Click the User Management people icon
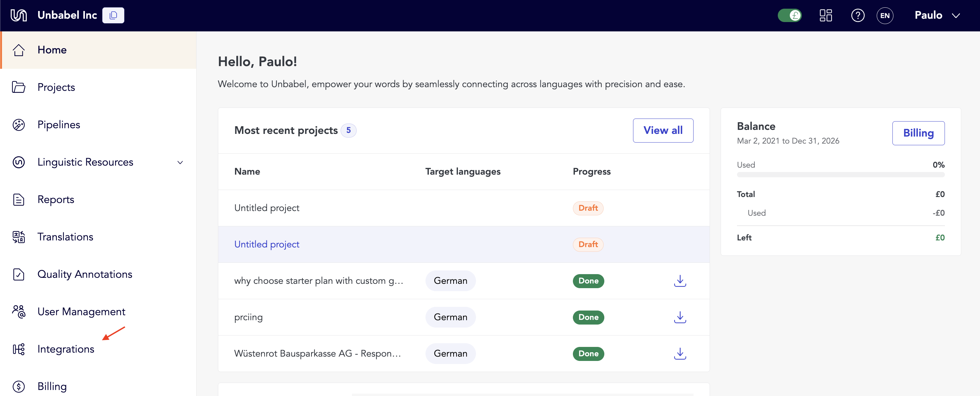Viewport: 980px width, 396px height. (x=19, y=312)
